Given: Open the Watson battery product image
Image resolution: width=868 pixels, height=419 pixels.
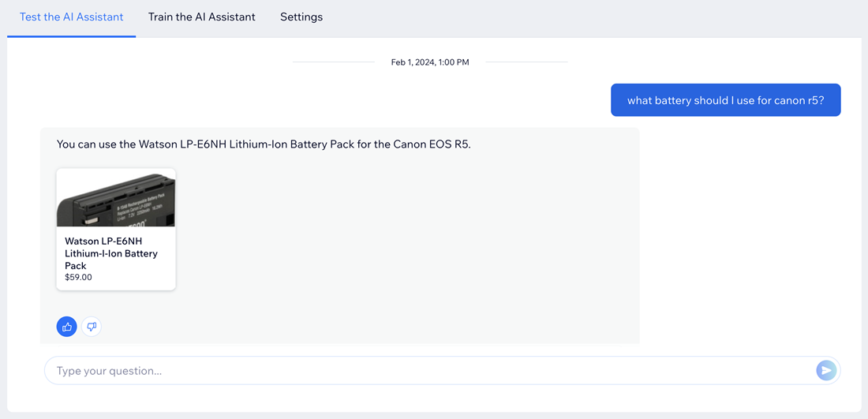Looking at the screenshot, I should point(116,197).
